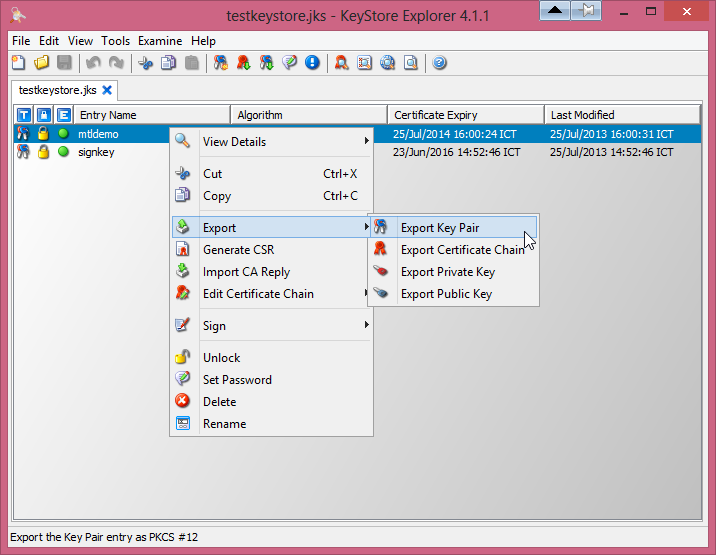Close the testkeystore.jks tab with X

tap(107, 90)
